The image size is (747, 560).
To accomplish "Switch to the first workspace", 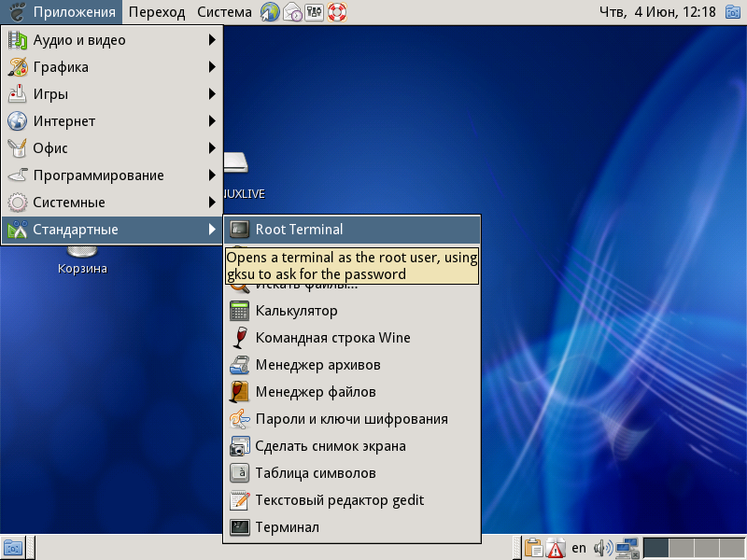I will tap(656, 548).
